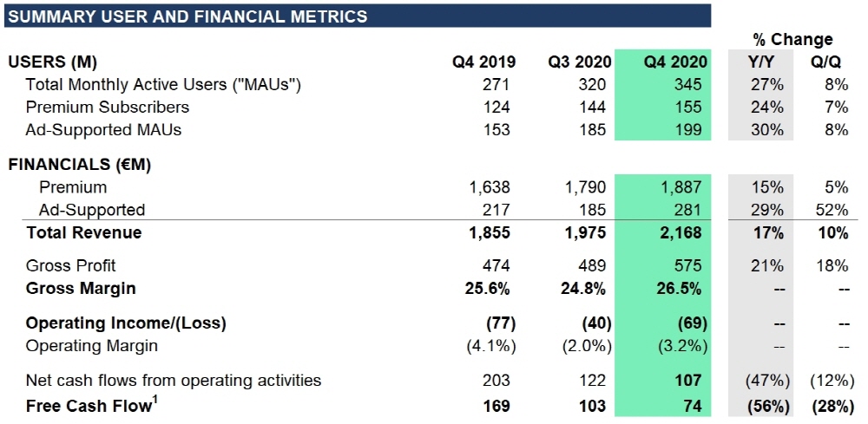Click the Premium Subscribers row label
The image size is (868, 424).
[x=108, y=108]
